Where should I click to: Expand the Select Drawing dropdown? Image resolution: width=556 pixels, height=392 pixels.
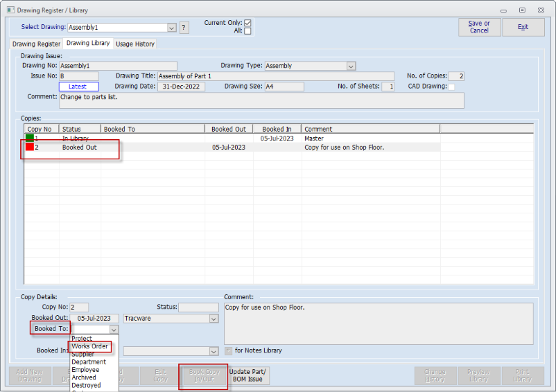pyautogui.click(x=172, y=28)
